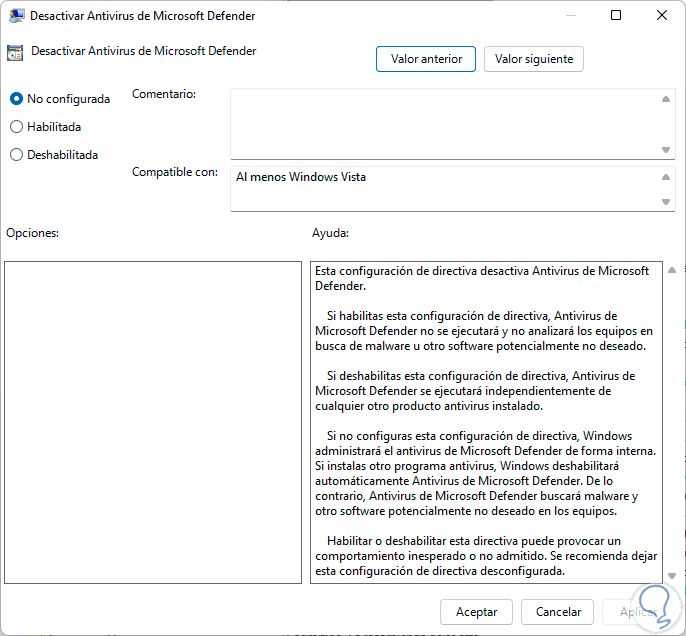
Task: Click the Opciones label
Action: (x=32, y=233)
